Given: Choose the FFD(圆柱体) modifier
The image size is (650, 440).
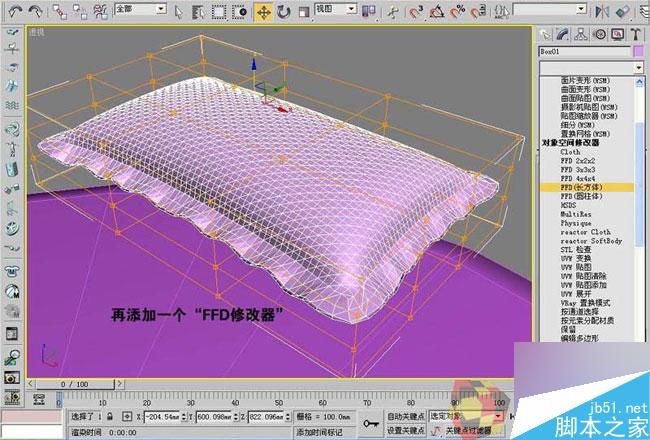Looking at the screenshot, I should pyautogui.click(x=581, y=196).
